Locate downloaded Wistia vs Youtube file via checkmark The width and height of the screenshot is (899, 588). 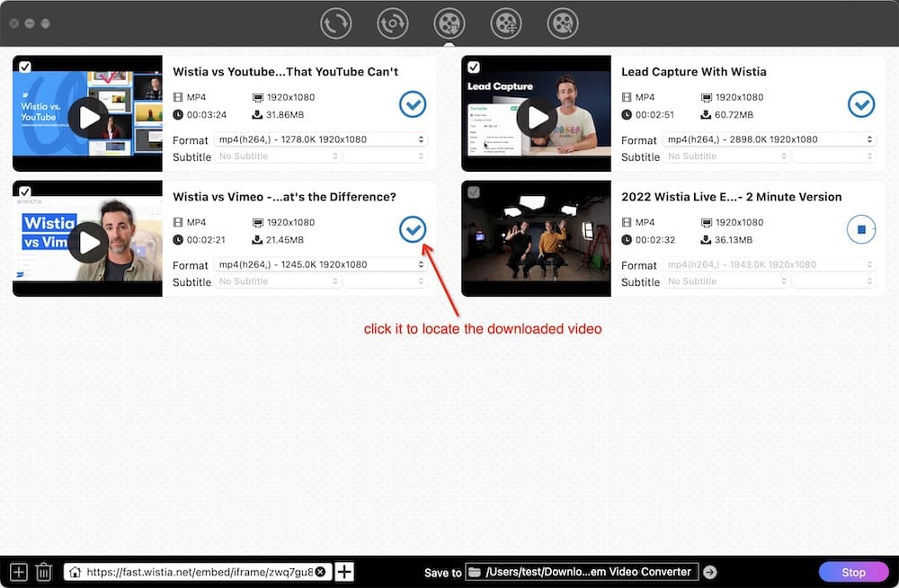click(x=413, y=104)
